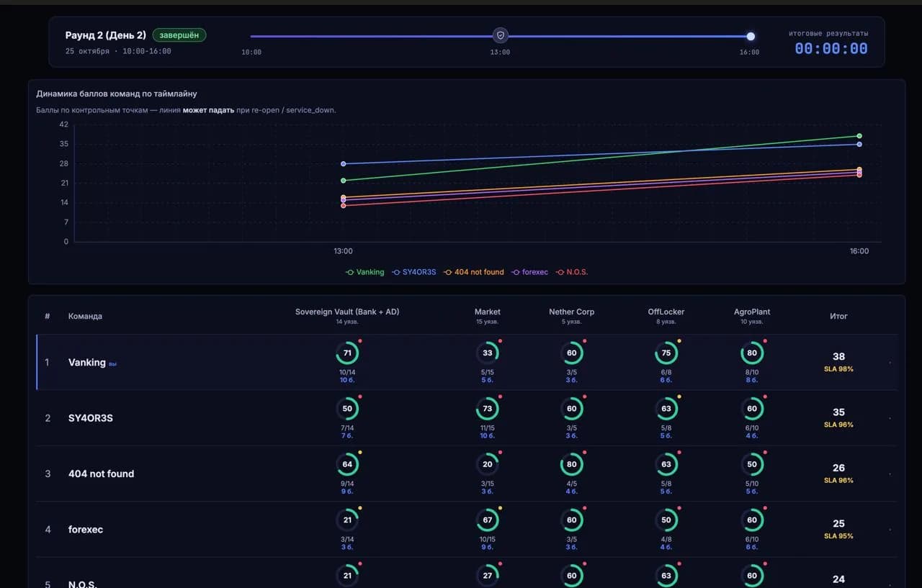Click the Итог column header
Image resolution: width=922 pixels, height=588 pixels.
[x=838, y=316]
